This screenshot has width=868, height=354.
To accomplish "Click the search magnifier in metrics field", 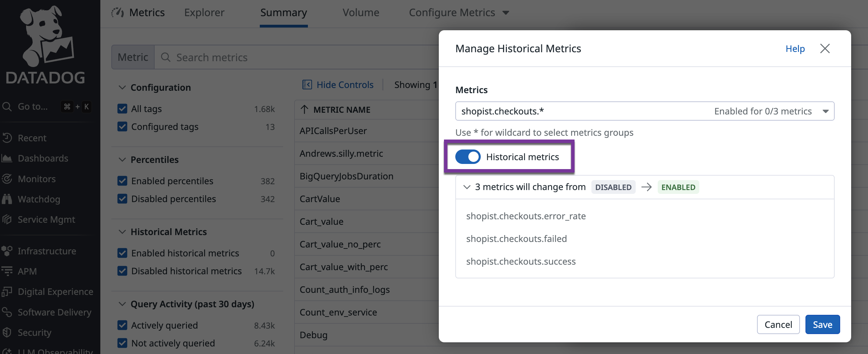I will click(166, 57).
